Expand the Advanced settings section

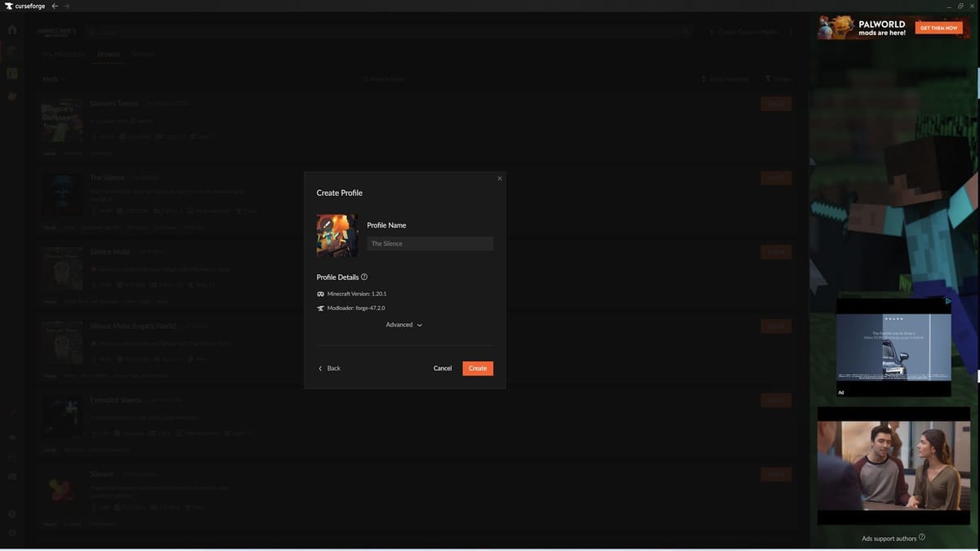(x=404, y=325)
